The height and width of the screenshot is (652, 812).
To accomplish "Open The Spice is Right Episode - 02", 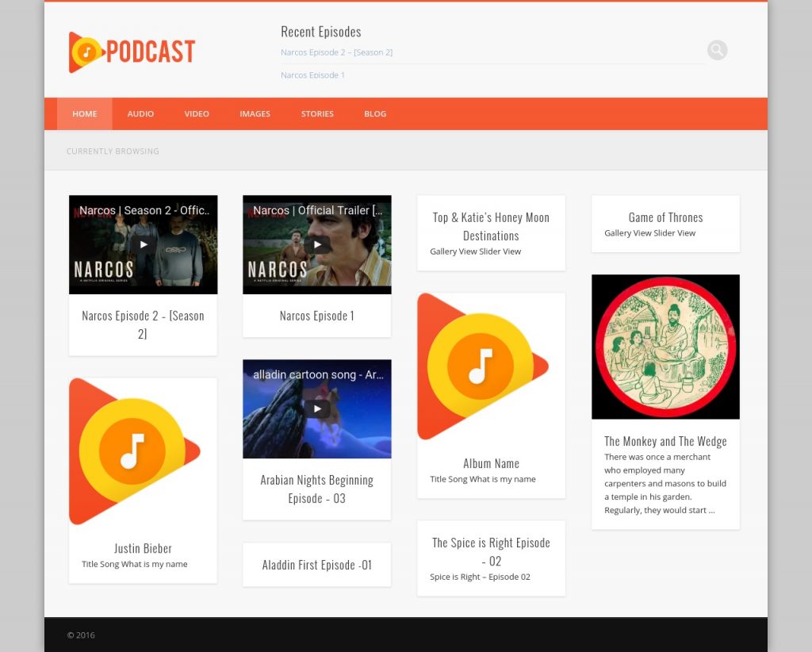I will point(491,551).
